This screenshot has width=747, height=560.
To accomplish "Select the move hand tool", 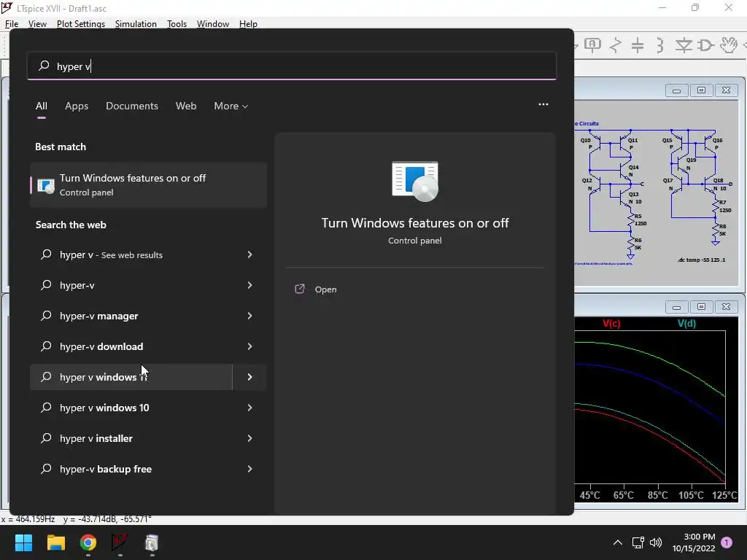I will point(729,45).
